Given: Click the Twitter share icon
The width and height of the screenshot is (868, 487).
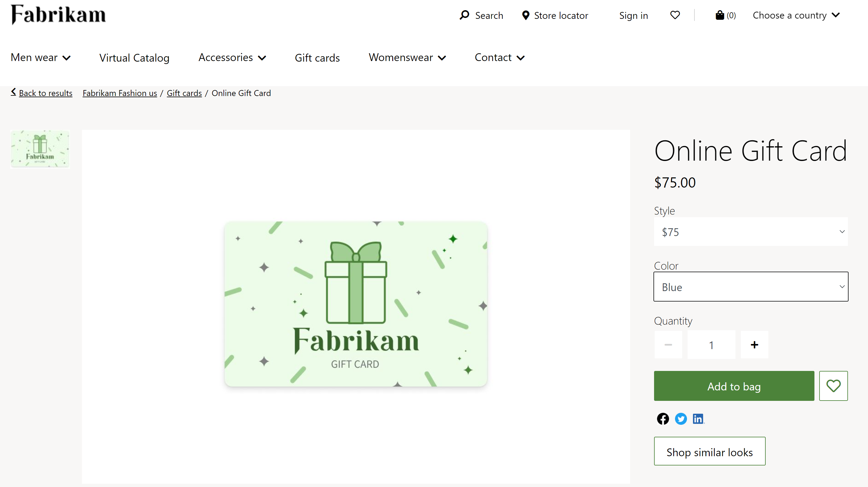Looking at the screenshot, I should tap(680, 418).
